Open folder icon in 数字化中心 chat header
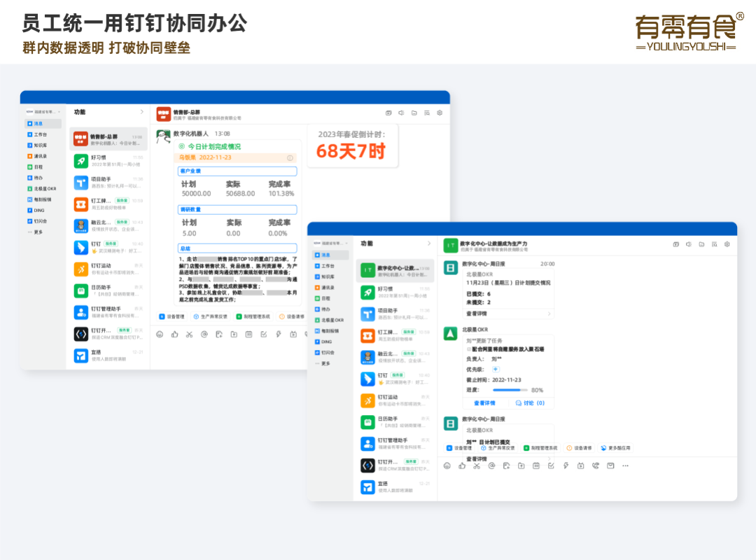756x560 pixels. point(701,244)
